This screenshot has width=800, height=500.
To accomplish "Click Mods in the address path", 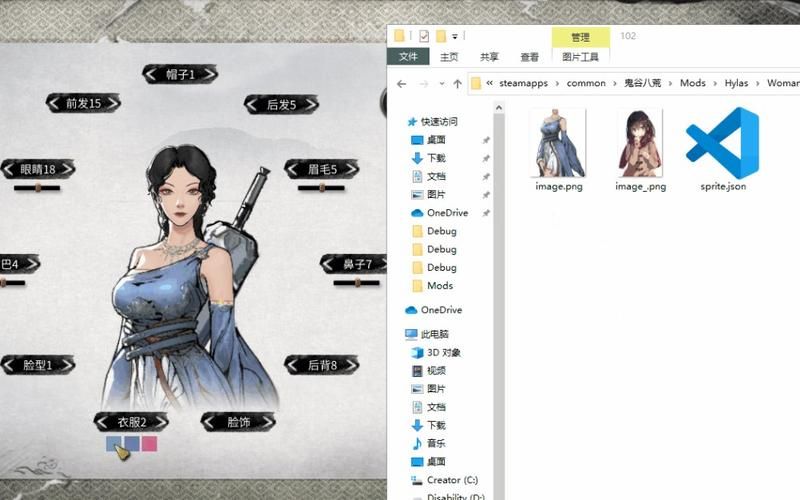I will point(693,83).
